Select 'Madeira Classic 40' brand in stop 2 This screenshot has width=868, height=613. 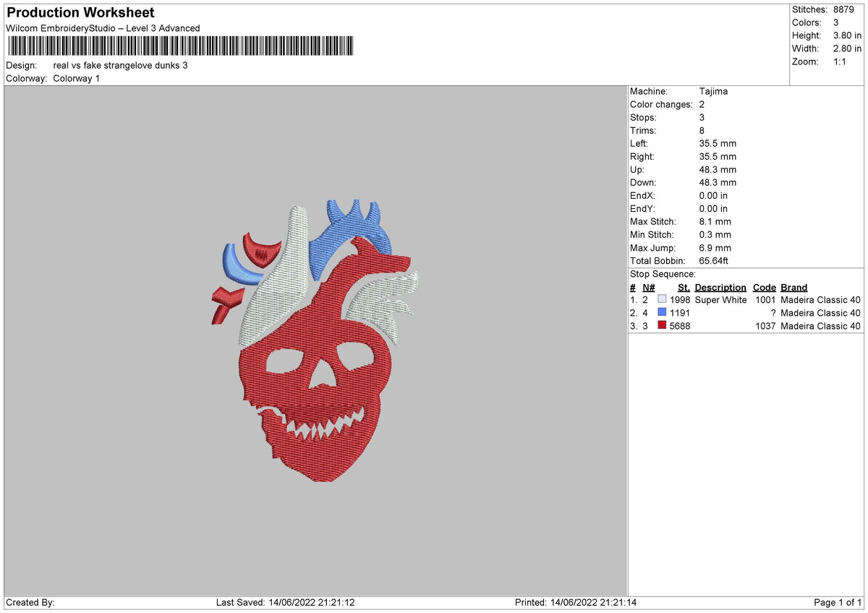click(x=821, y=312)
